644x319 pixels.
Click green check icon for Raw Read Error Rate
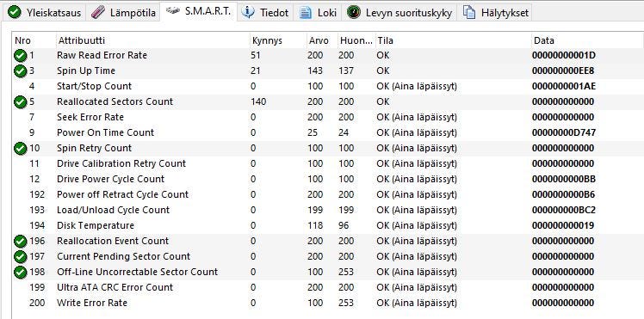[x=20, y=55]
